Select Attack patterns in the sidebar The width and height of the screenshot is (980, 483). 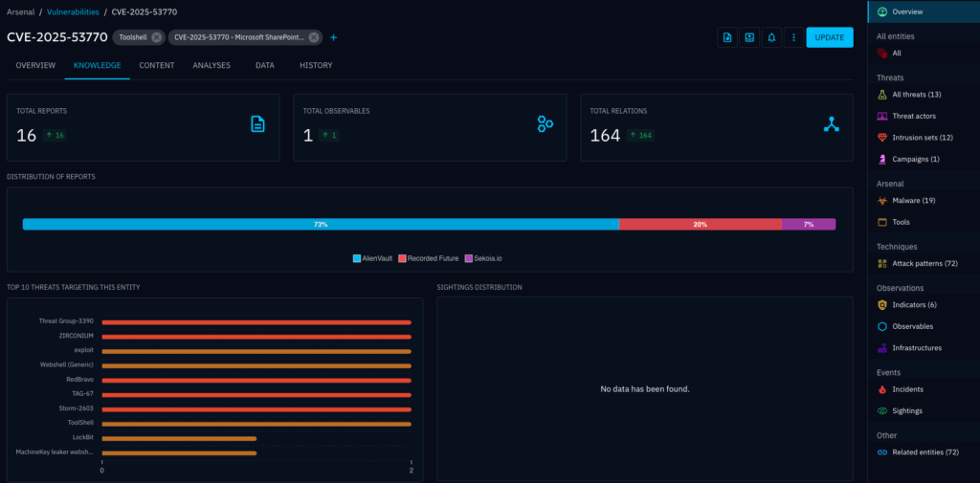923,263
